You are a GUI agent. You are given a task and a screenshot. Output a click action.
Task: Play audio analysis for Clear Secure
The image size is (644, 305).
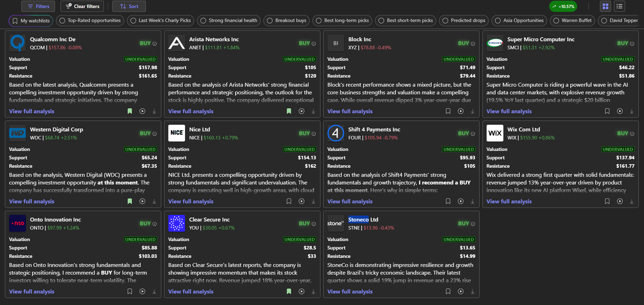(x=302, y=292)
